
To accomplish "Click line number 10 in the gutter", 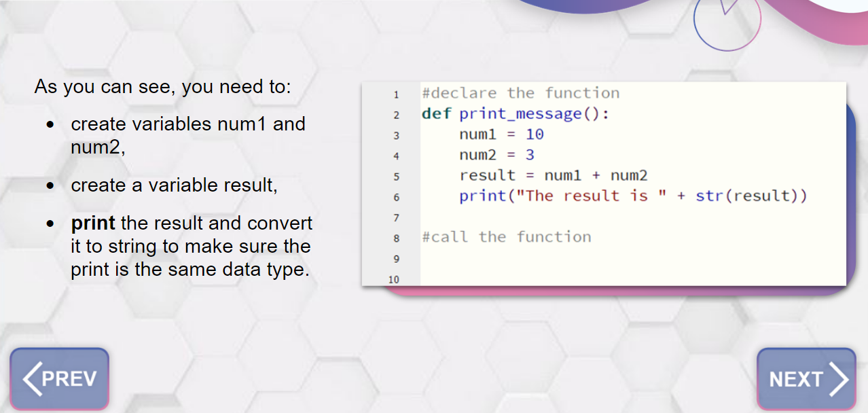I will click(x=394, y=279).
